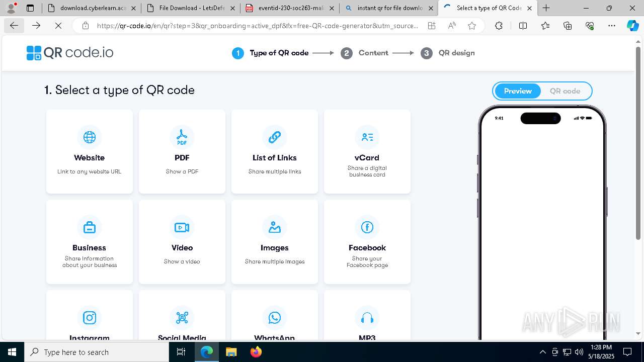Open the network icon in system tray
This screenshot has height=362, width=644.
567,352
